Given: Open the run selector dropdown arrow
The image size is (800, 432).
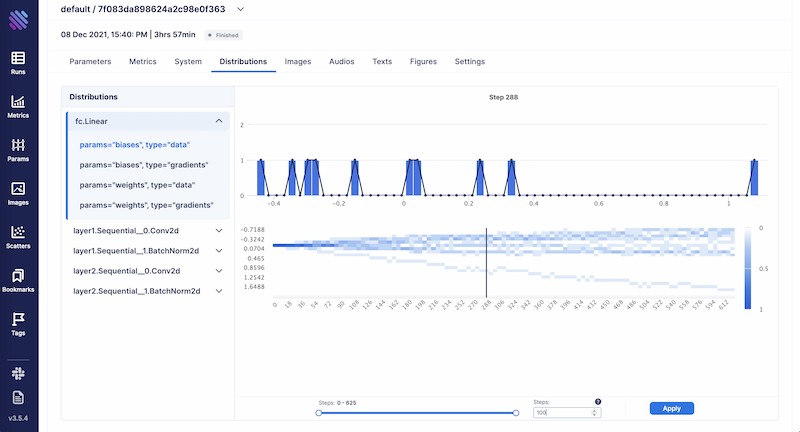Looking at the screenshot, I should pyautogui.click(x=240, y=9).
